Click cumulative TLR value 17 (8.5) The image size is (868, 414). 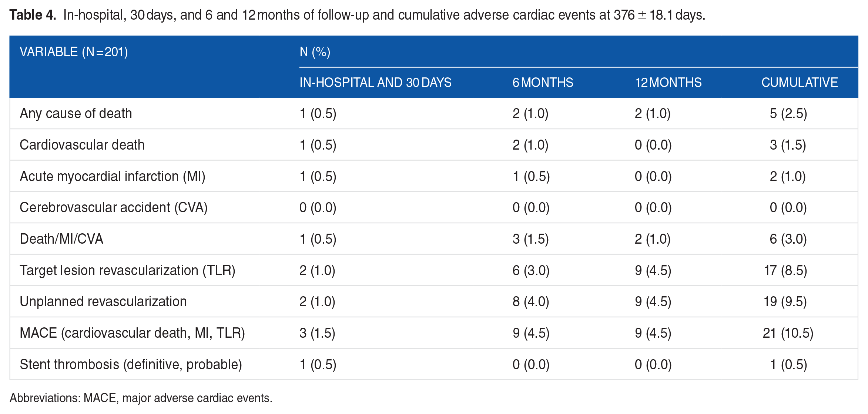pos(785,270)
